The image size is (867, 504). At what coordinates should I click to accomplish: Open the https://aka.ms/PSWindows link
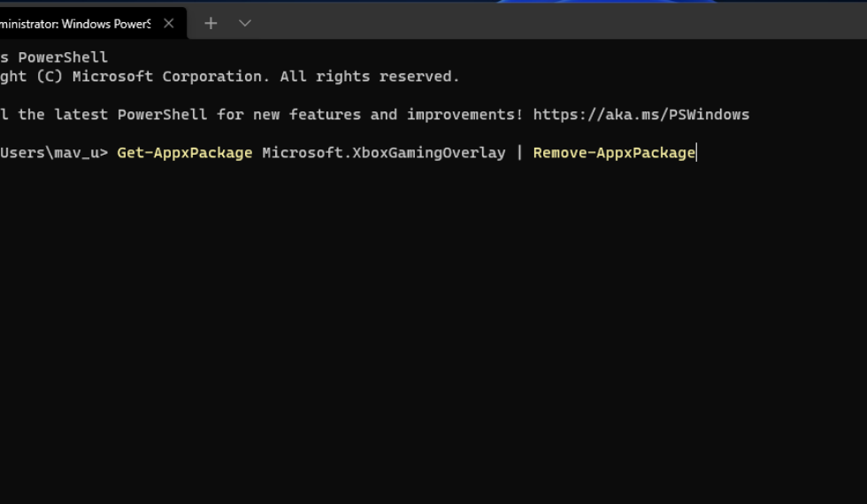(641, 115)
